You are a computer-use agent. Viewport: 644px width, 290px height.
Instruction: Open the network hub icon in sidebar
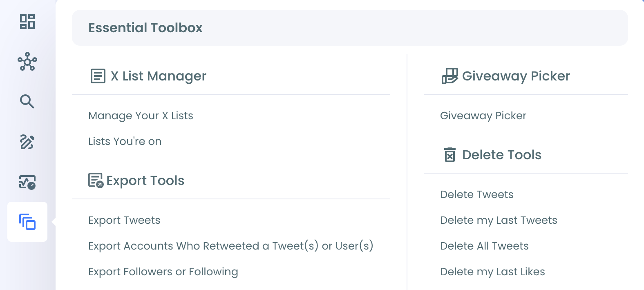tap(27, 62)
